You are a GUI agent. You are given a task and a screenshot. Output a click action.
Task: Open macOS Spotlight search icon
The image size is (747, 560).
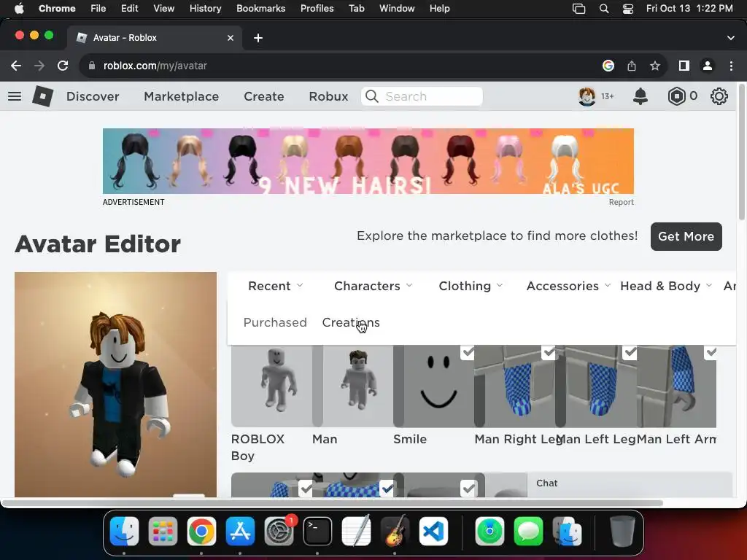pyautogui.click(x=604, y=9)
